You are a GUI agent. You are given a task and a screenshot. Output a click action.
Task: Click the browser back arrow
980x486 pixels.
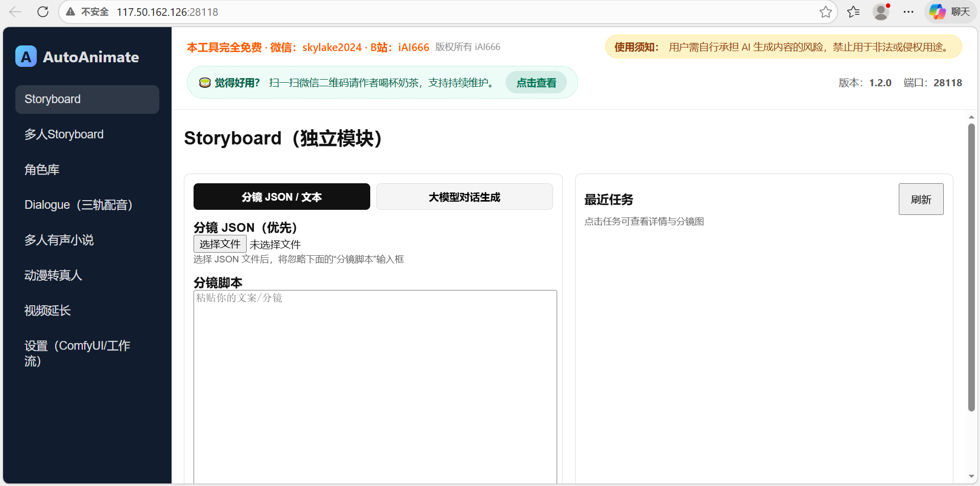click(x=15, y=12)
